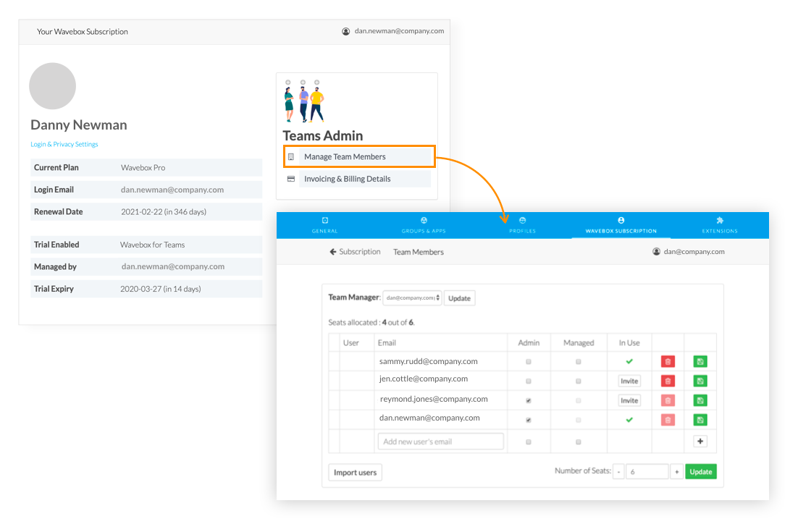Open Login & Privacy Settings link
The image size is (798, 532).
tap(64, 145)
